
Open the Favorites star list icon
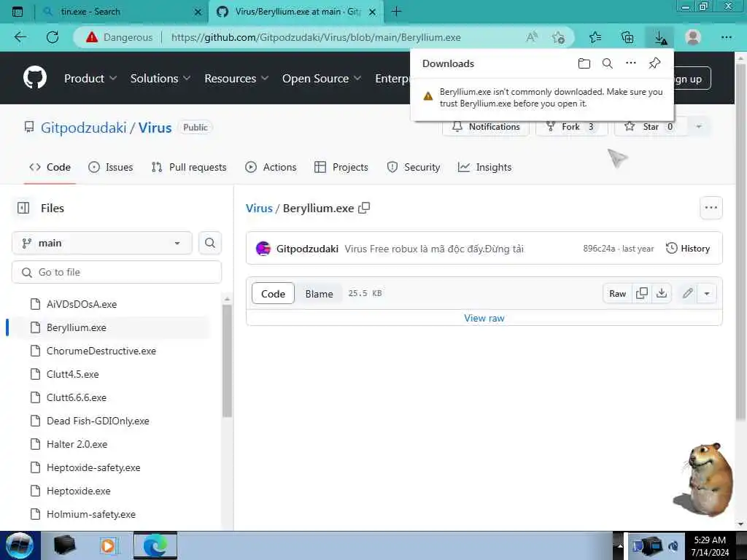[595, 37]
